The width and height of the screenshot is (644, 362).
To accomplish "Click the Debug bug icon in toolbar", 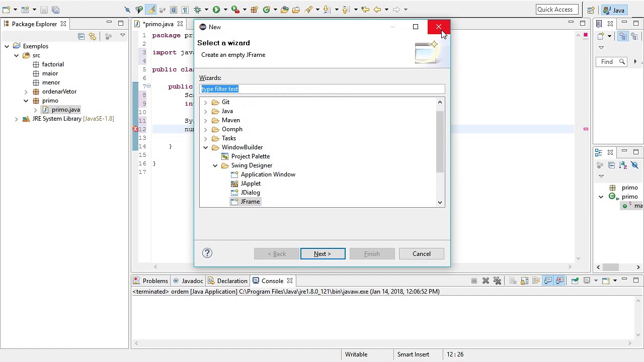I will 198,10.
